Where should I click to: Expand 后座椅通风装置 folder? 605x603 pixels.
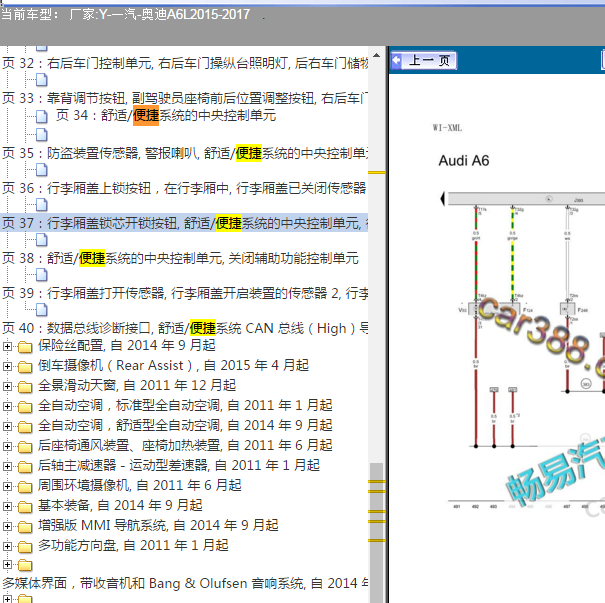(x=7, y=446)
